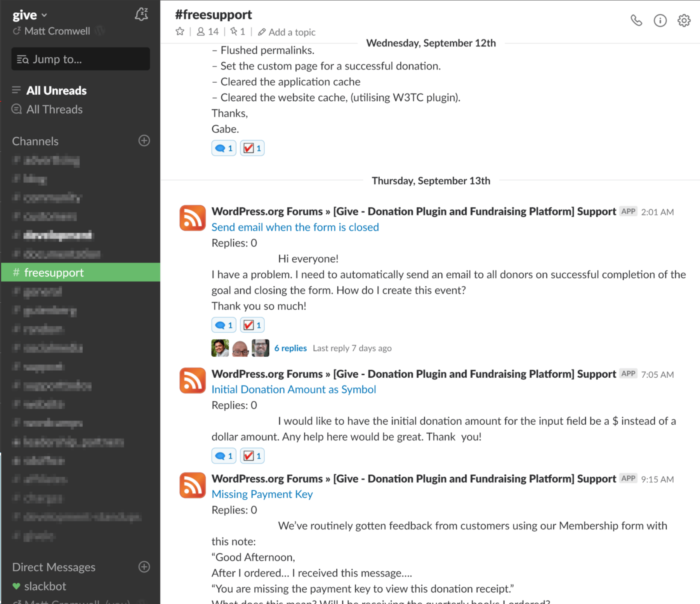This screenshot has width=700, height=604.
Task: Click the 7:05 AM timestamp
Action: point(657,375)
